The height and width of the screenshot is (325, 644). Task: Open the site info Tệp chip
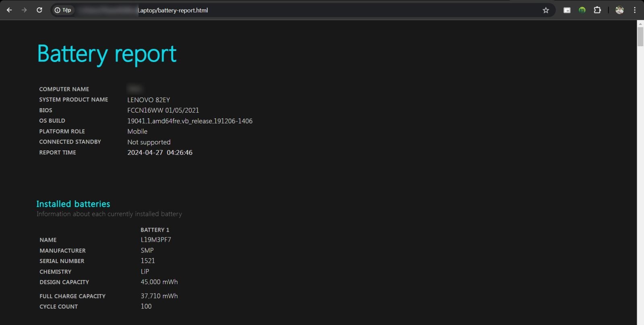[63, 10]
